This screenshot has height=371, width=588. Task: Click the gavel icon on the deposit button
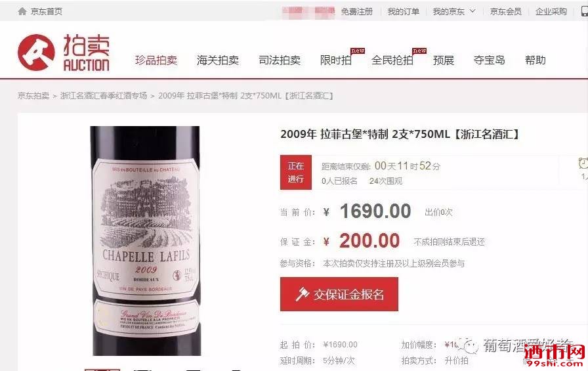(302, 294)
